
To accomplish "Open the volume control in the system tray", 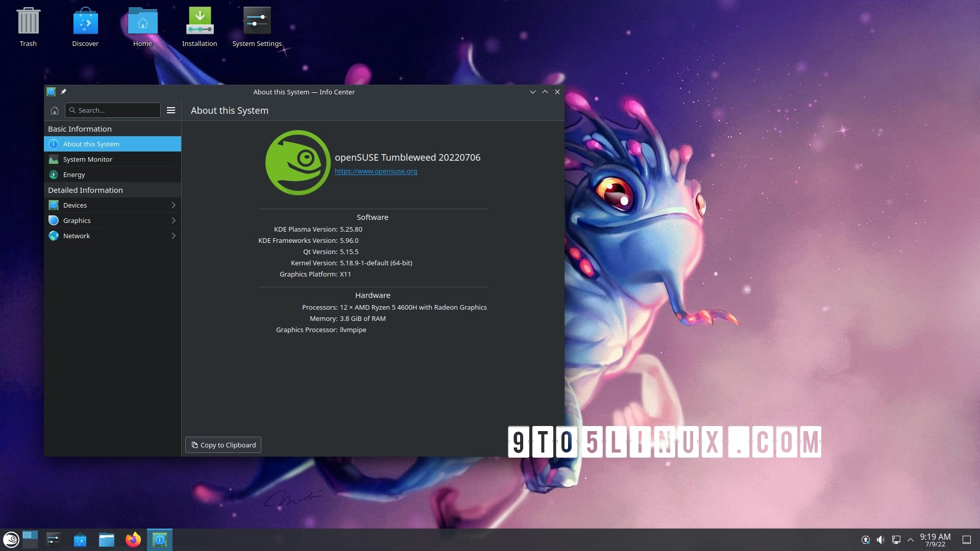I will pyautogui.click(x=880, y=540).
